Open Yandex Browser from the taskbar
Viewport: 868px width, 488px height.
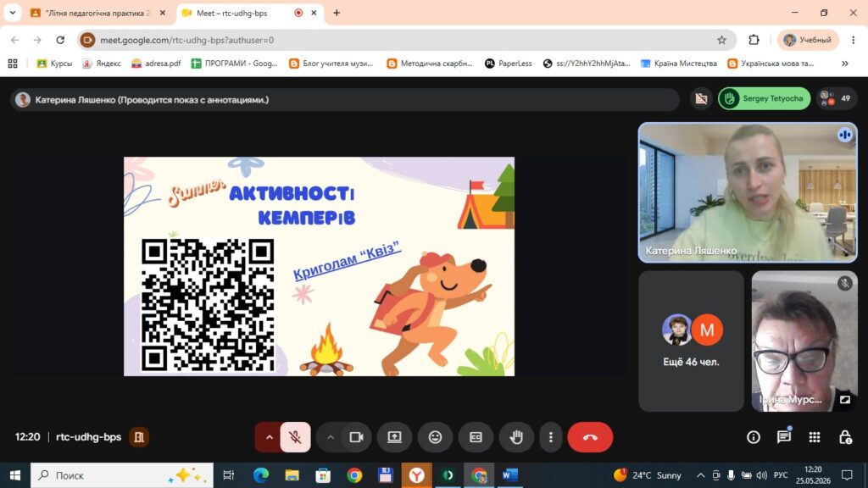click(x=416, y=475)
